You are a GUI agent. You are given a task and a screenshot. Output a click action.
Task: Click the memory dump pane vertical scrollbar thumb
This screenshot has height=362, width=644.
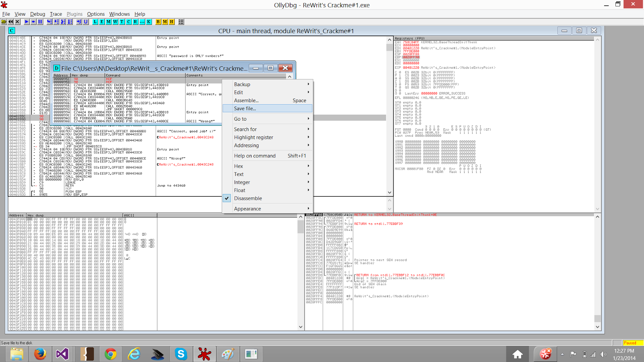tap(301, 227)
